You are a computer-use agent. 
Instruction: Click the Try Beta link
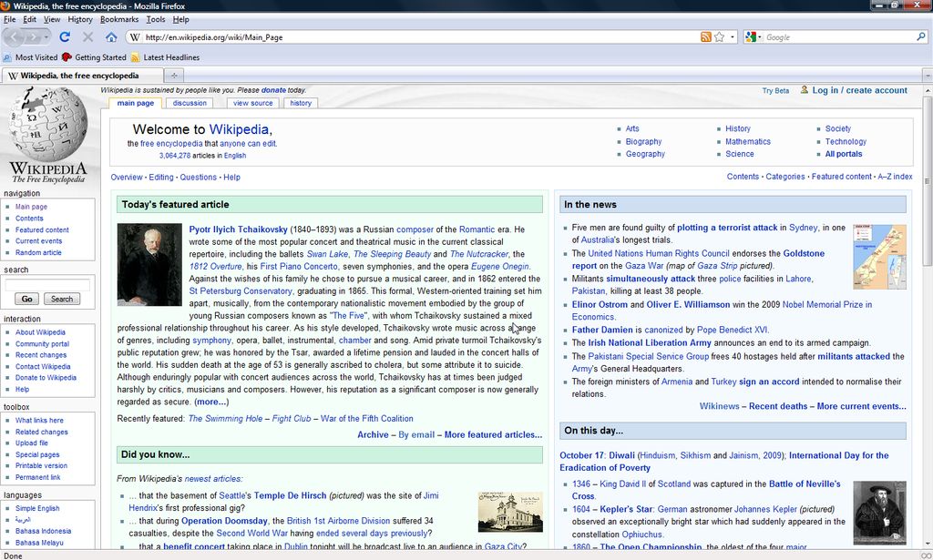pos(775,91)
